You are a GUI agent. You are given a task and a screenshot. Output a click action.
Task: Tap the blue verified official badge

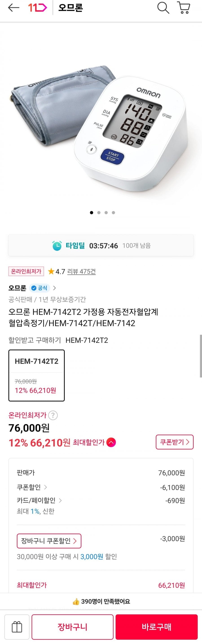point(40,288)
